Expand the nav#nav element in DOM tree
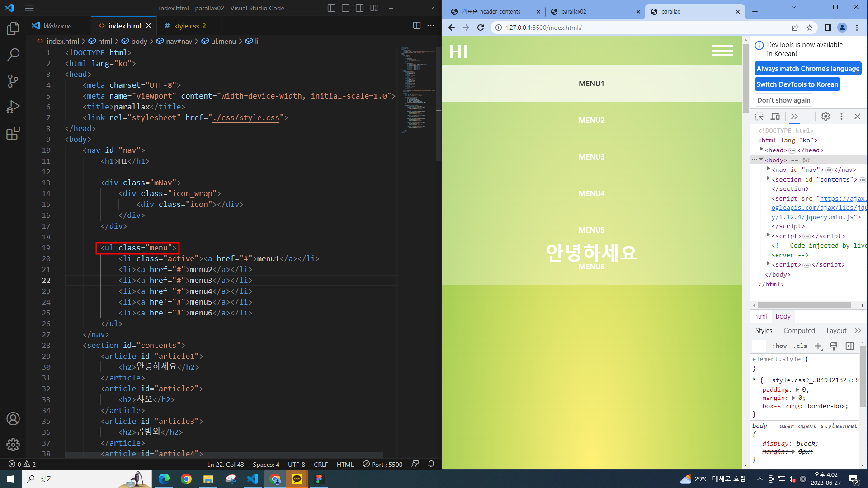Screen dimensions: 868x488 768,169
